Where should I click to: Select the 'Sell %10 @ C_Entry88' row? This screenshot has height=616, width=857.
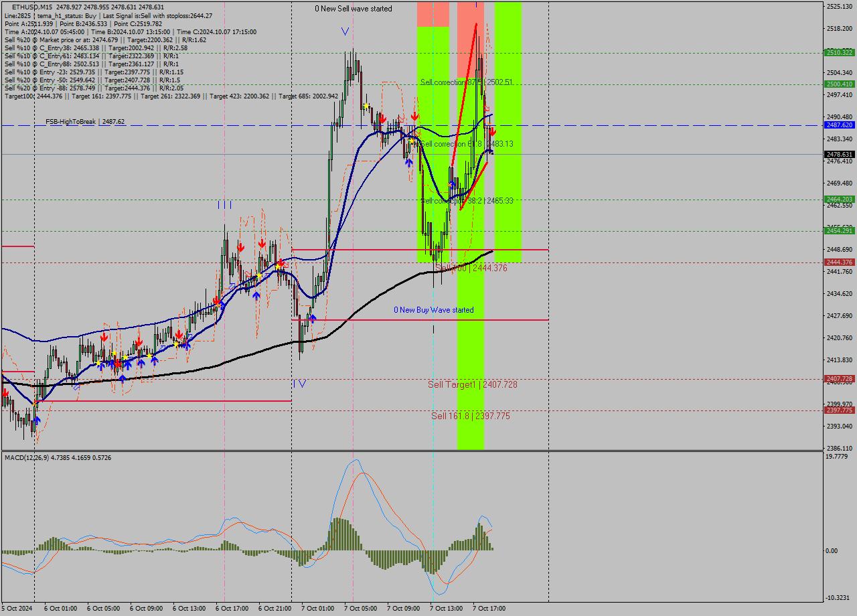91,64
